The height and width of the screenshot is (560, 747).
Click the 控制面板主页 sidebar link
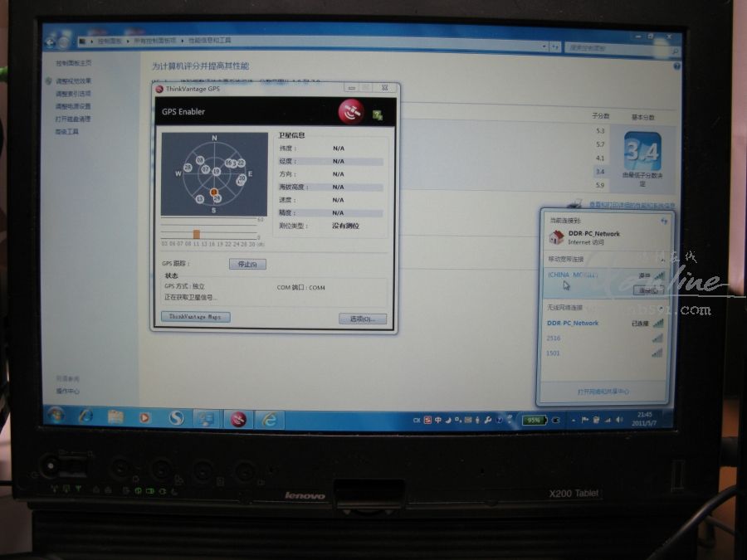(73, 63)
